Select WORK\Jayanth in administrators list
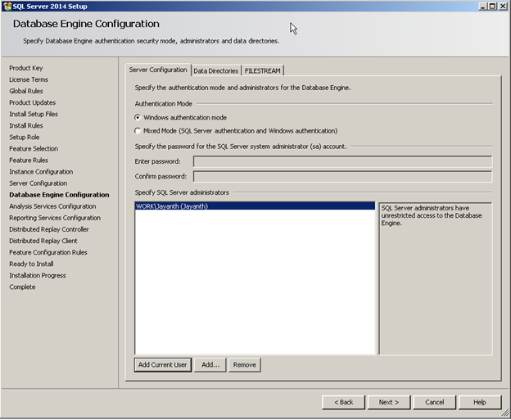The width and height of the screenshot is (511, 420). tap(255, 206)
